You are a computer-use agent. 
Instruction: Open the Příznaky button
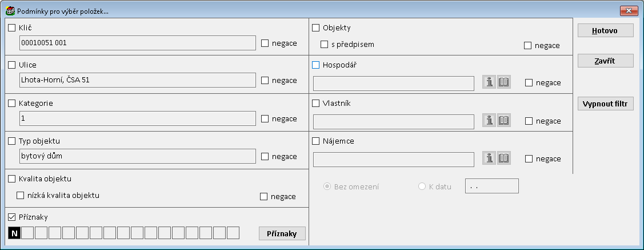(x=282, y=233)
